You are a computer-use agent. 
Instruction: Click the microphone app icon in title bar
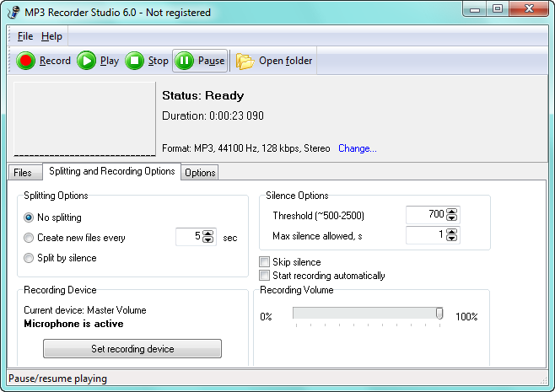(13, 12)
